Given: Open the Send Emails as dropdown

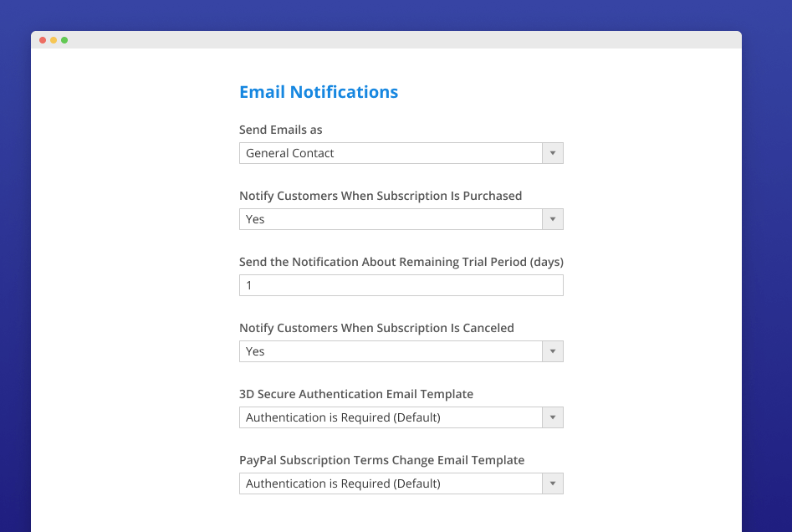Looking at the screenshot, I should [x=391, y=153].
